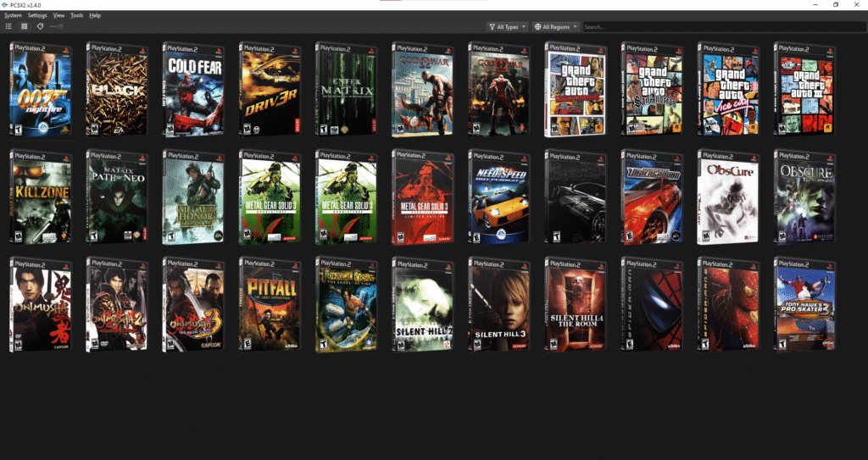Select the Silent Hill 3 cover
Viewport: 868px width, 460px height.
click(x=498, y=305)
